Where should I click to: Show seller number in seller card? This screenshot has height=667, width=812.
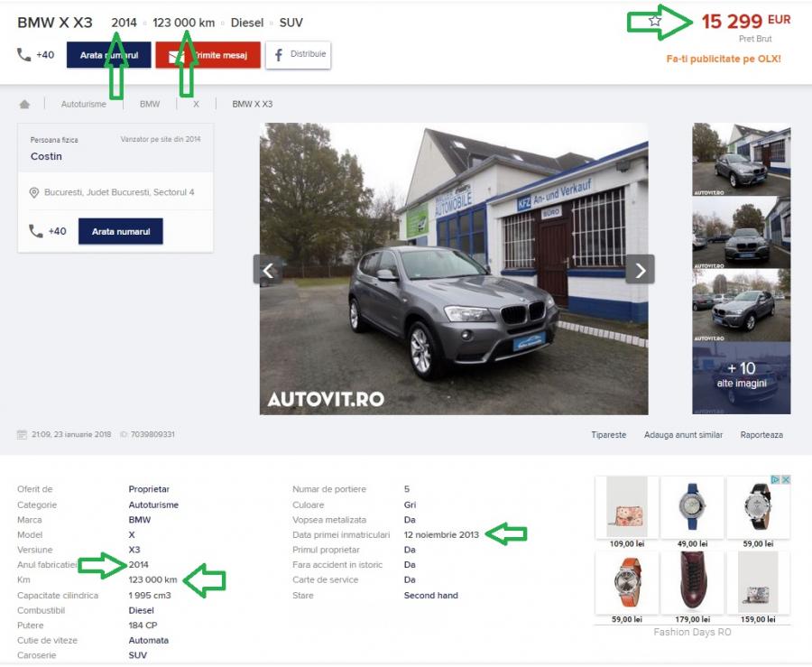pyautogui.click(x=120, y=231)
